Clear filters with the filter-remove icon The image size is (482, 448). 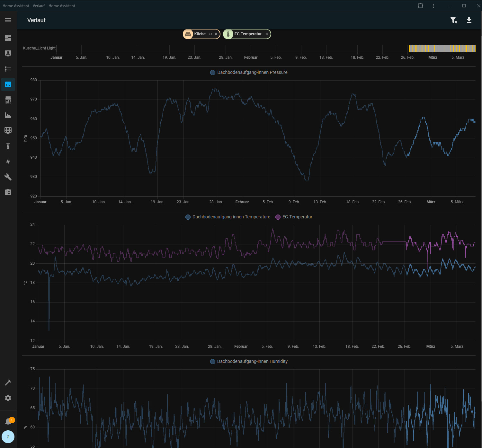coord(454,21)
